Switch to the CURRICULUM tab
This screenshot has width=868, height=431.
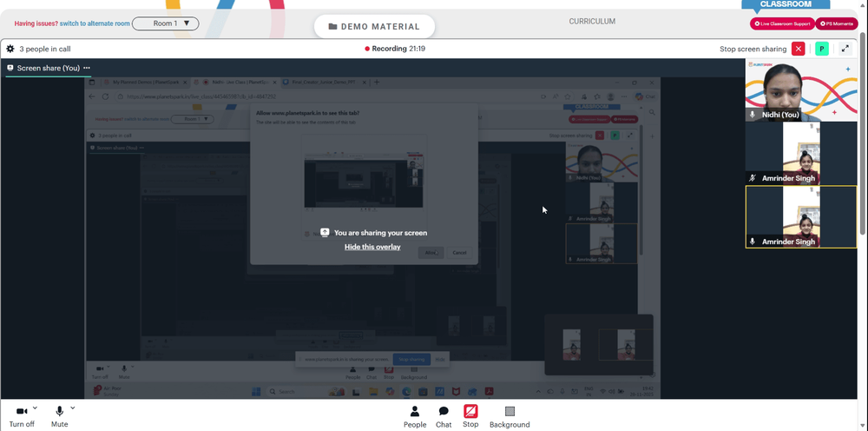click(x=592, y=22)
